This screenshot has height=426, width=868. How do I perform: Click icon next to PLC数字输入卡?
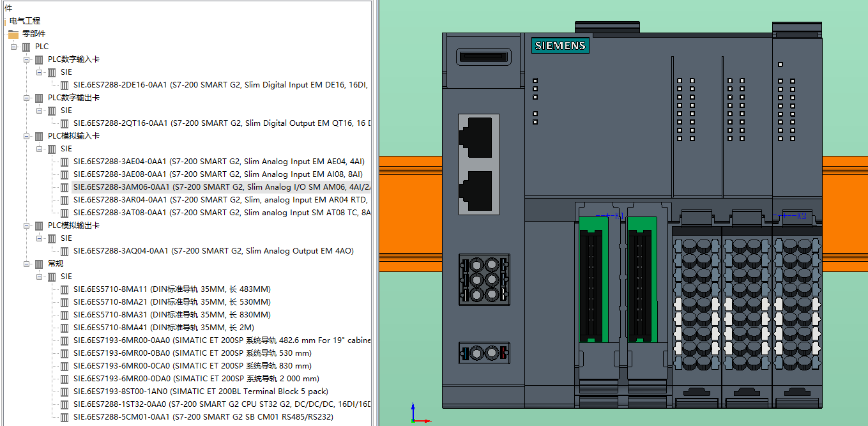point(39,59)
